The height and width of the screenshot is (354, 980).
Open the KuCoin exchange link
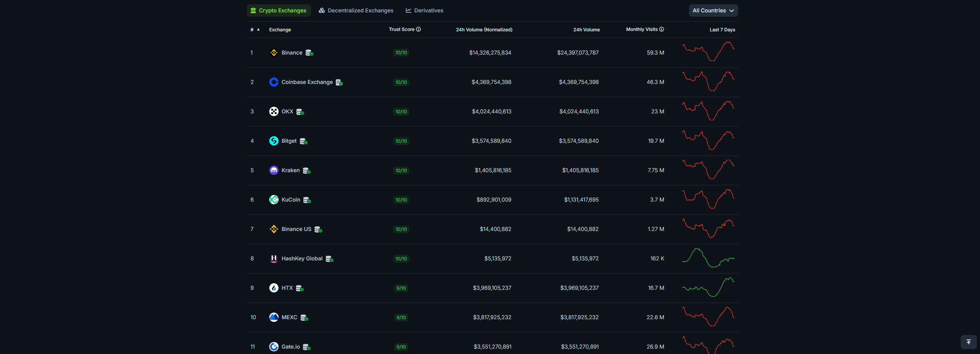tap(291, 200)
